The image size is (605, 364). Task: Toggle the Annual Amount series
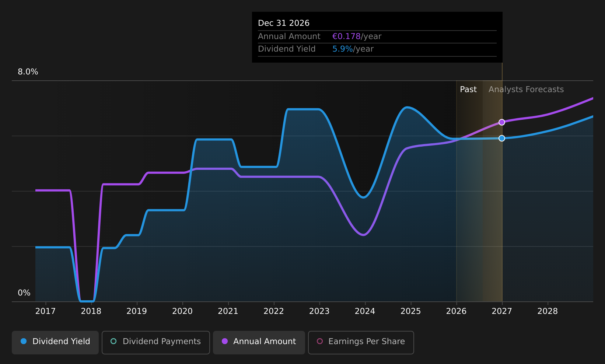[x=259, y=342]
